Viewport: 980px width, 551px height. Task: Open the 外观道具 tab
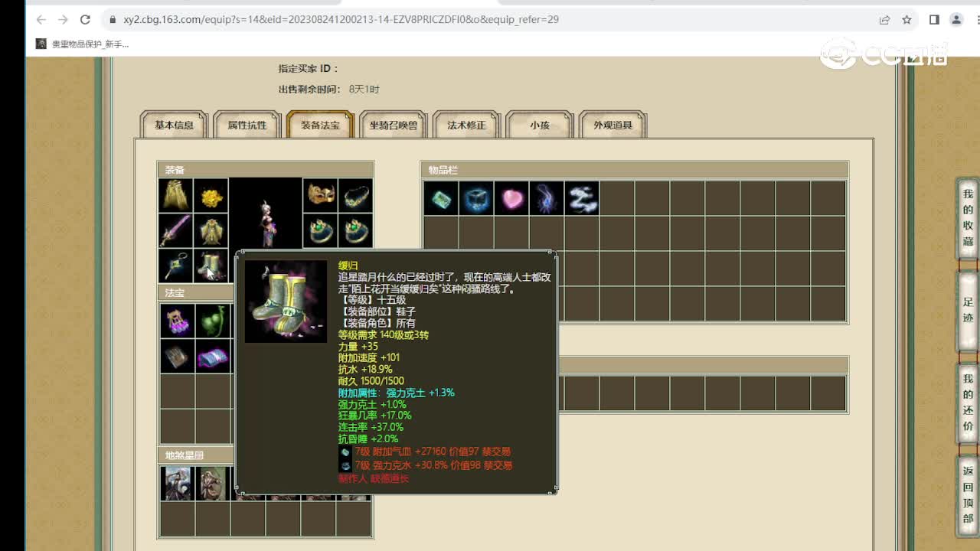(612, 125)
